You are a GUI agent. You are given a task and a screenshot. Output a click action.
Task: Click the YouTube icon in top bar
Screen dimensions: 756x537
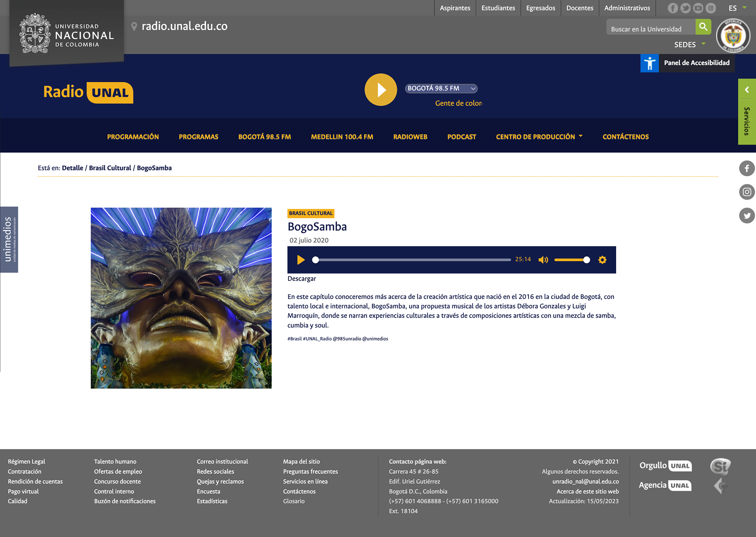click(698, 8)
